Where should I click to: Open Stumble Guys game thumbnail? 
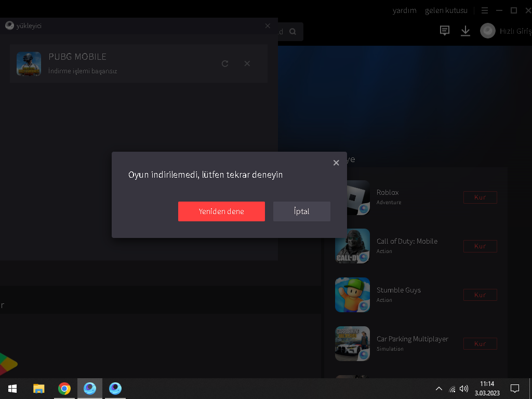tap(352, 295)
